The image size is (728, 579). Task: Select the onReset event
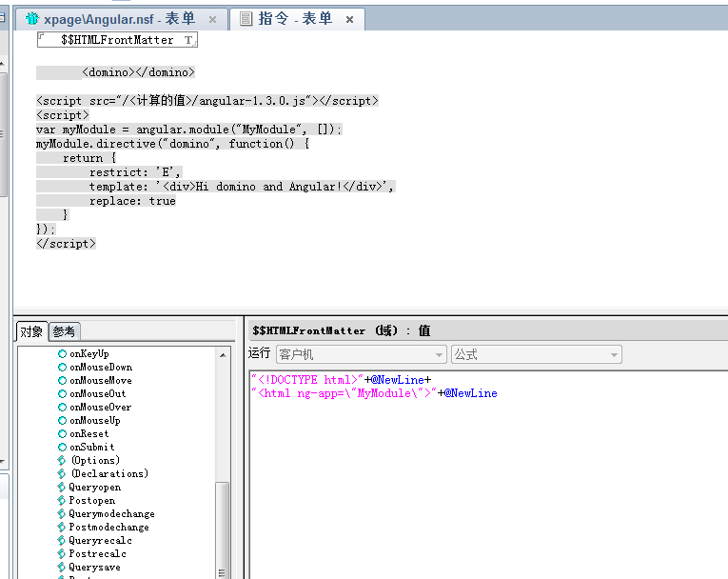pos(89,433)
